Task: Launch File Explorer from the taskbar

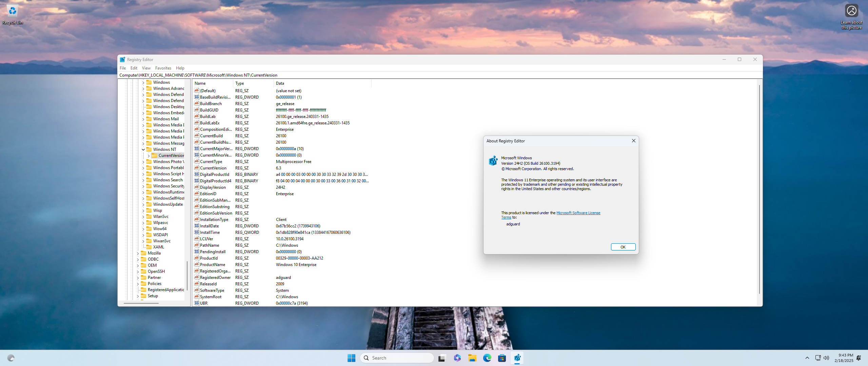Action: [x=472, y=358]
